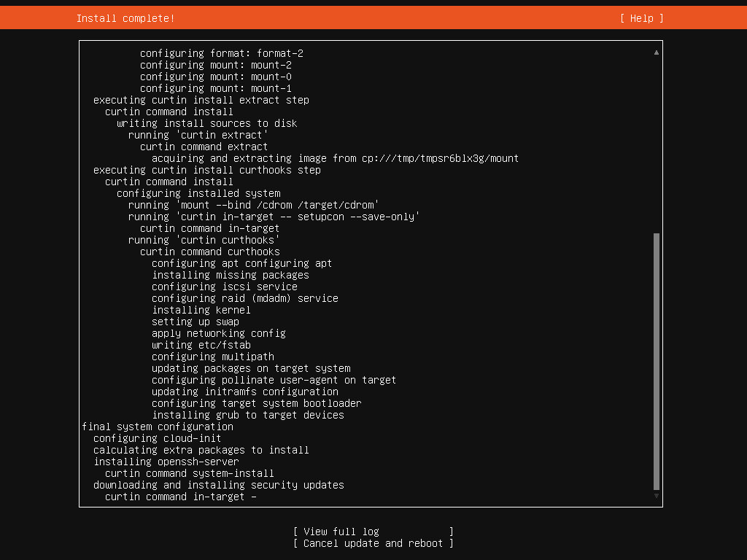
Task: Open the Help menu in header
Action: pos(641,18)
